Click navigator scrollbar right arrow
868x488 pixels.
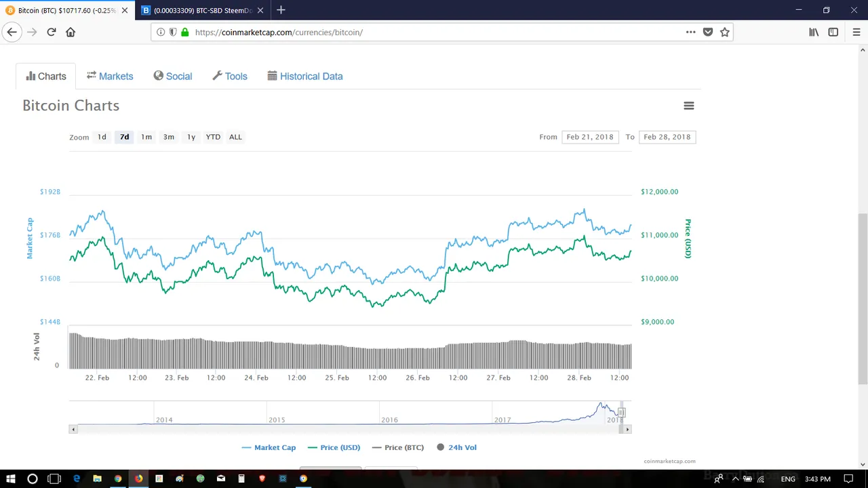627,429
